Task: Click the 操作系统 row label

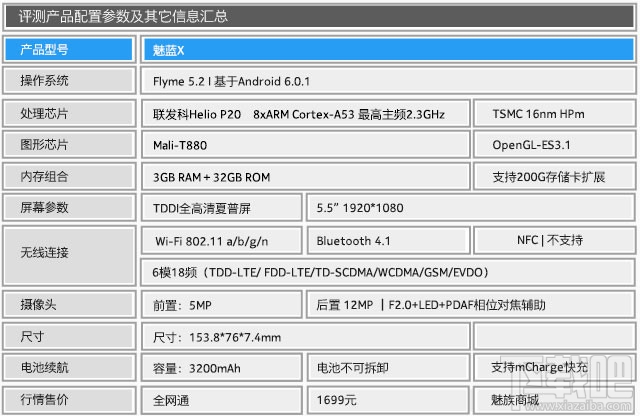Action: point(68,81)
